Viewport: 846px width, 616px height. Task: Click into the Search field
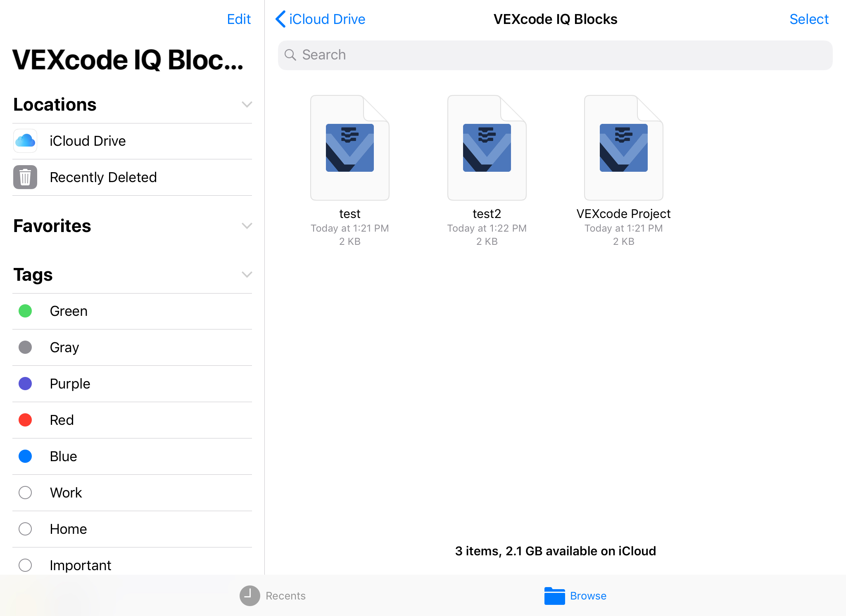coord(555,55)
